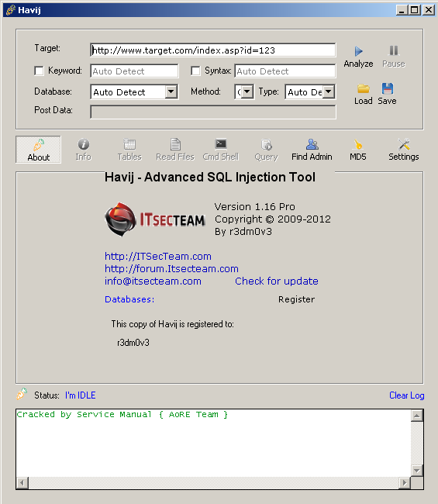Viewport: 438px width, 504px height.
Task: Click the registered name r3dm0v3
Action: coord(133,343)
